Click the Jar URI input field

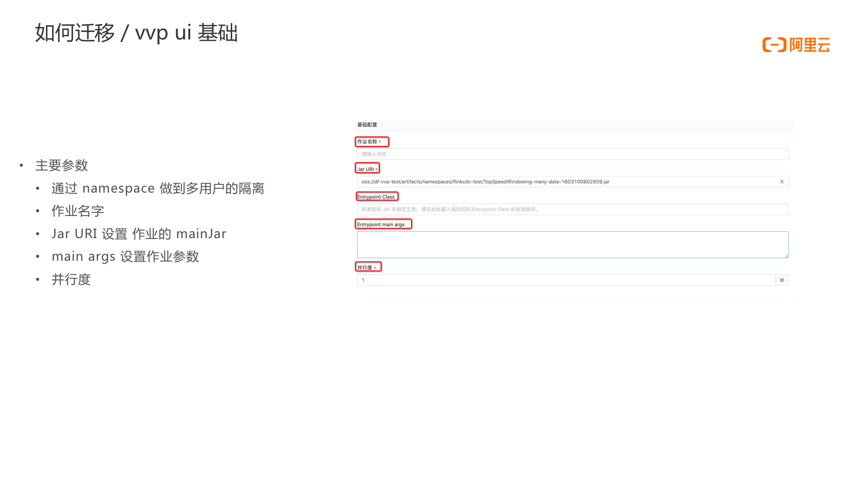point(572,182)
